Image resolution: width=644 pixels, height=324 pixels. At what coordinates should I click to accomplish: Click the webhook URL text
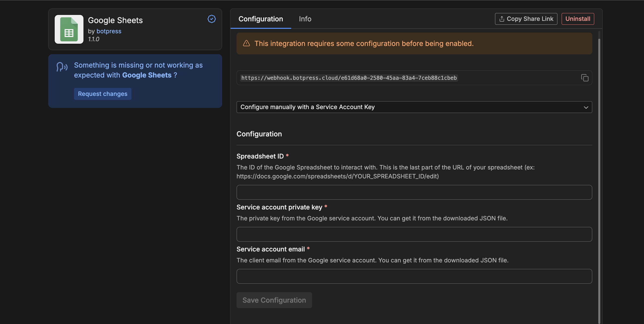pyautogui.click(x=349, y=78)
